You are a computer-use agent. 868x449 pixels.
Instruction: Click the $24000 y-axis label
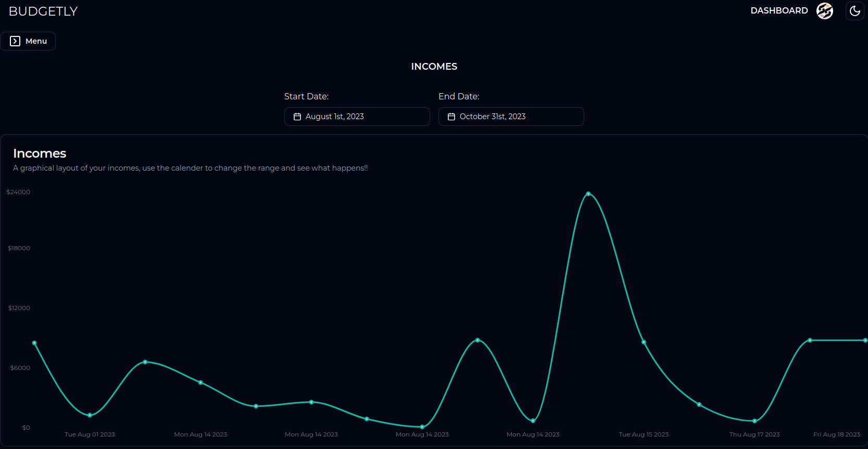[18, 192]
